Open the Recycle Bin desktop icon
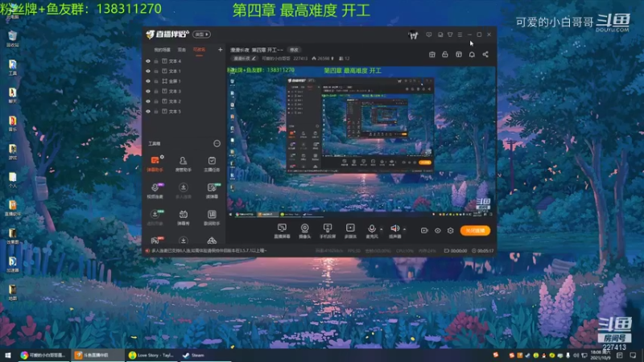The height and width of the screenshot is (362, 644). click(12, 39)
